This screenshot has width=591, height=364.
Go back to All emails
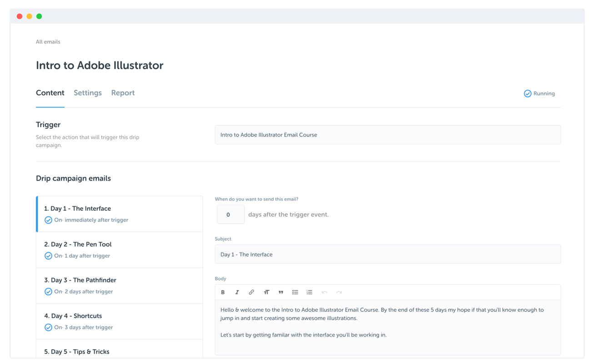[48, 42]
